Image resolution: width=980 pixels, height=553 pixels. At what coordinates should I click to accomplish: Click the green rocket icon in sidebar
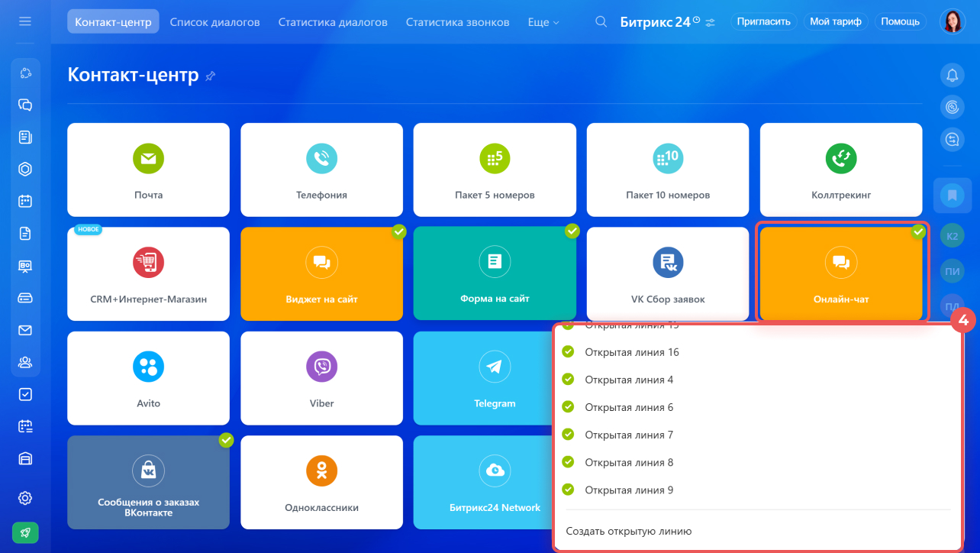(25, 532)
